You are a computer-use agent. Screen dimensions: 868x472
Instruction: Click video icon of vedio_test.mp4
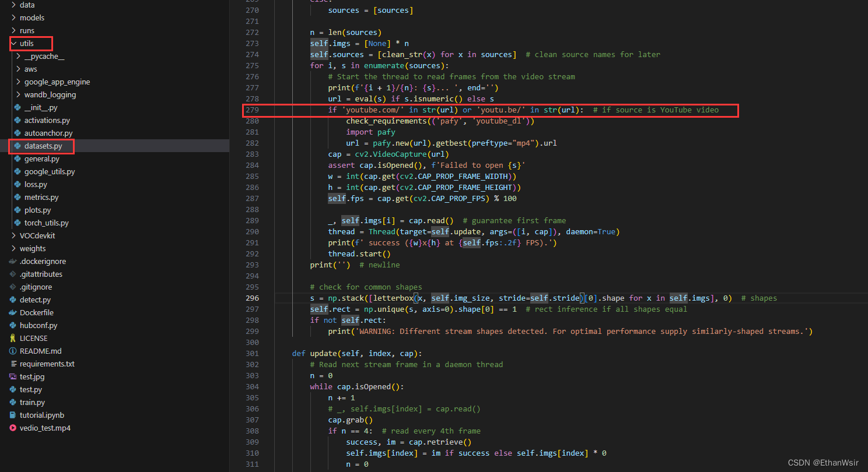coord(13,428)
